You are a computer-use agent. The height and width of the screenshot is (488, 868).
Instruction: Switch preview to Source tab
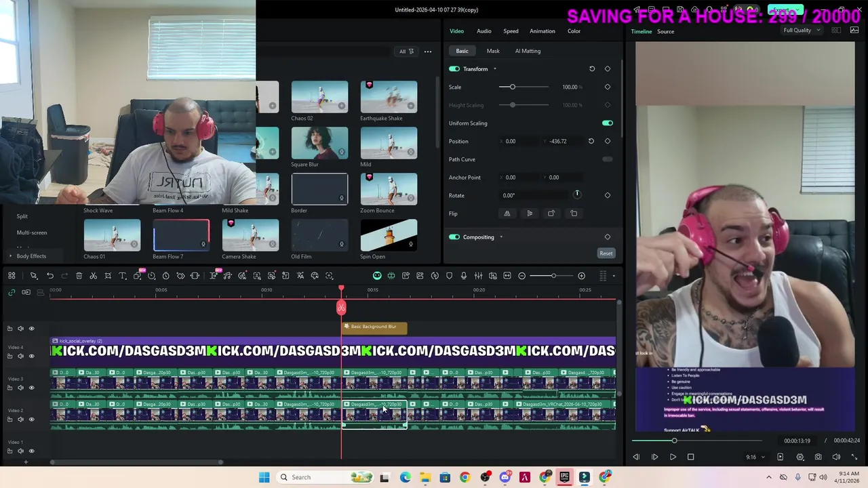tap(665, 32)
